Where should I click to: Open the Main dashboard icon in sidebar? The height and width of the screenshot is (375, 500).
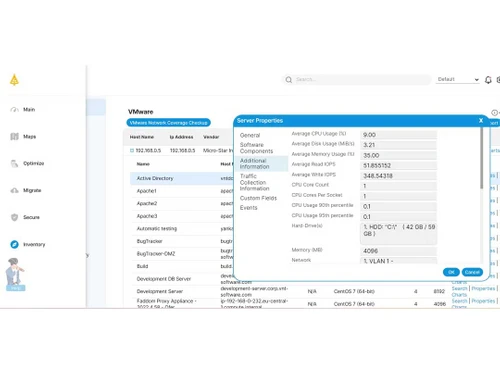[x=14, y=110]
